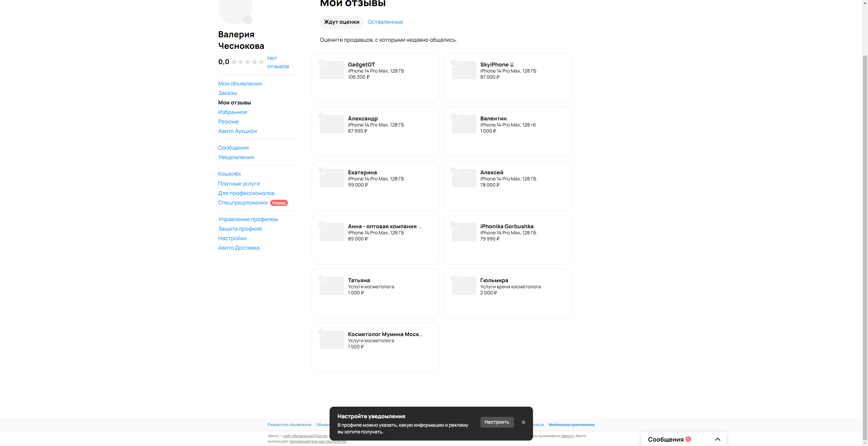The height and width of the screenshot is (446, 868).
Task: Click the Нет отзывов link
Action: [x=277, y=62]
